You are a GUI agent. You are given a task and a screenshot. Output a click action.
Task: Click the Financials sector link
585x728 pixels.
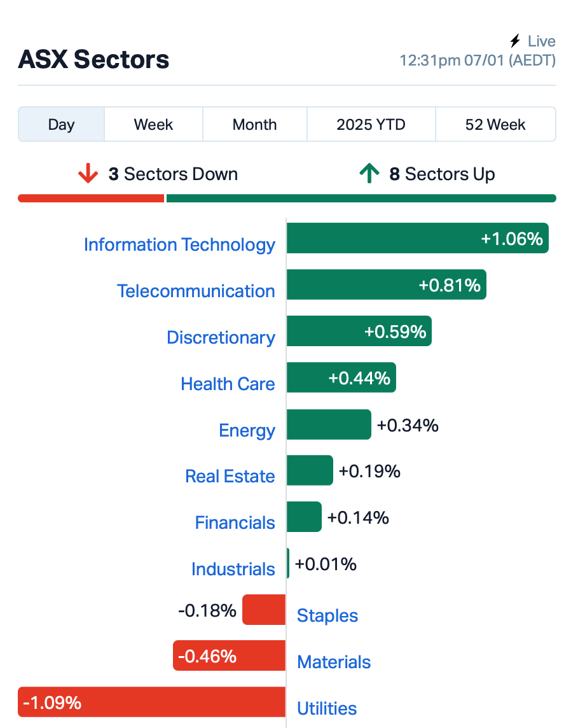pyautogui.click(x=235, y=523)
